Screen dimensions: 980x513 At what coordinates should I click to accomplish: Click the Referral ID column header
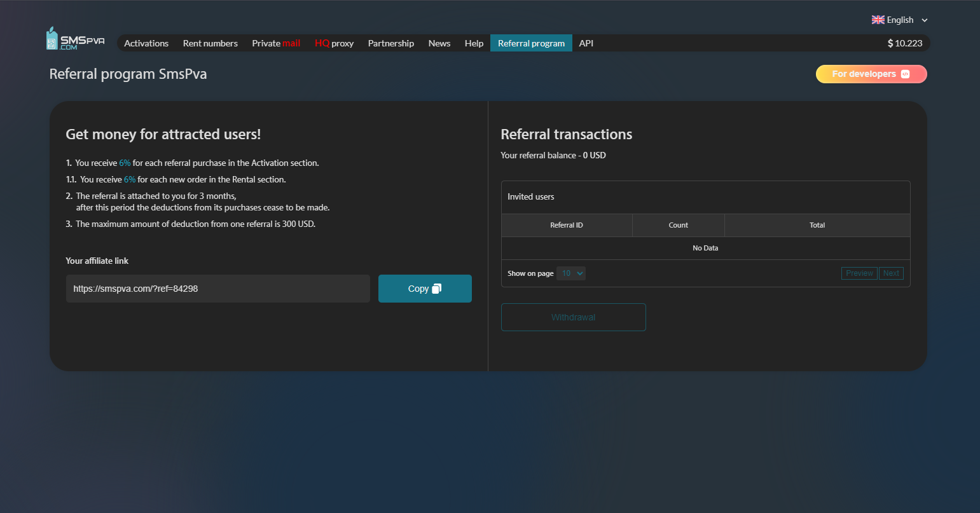567,225
